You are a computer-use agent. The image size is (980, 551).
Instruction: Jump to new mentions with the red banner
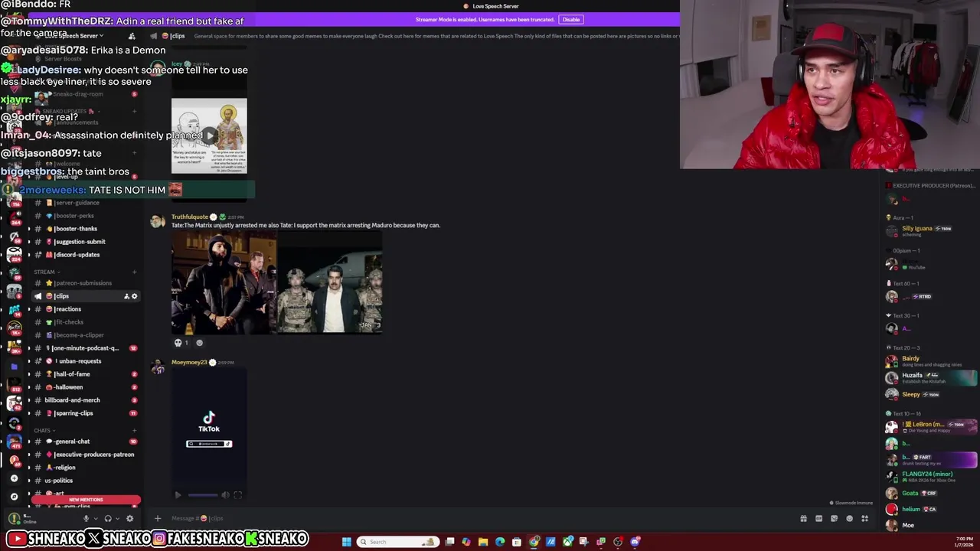click(x=86, y=500)
